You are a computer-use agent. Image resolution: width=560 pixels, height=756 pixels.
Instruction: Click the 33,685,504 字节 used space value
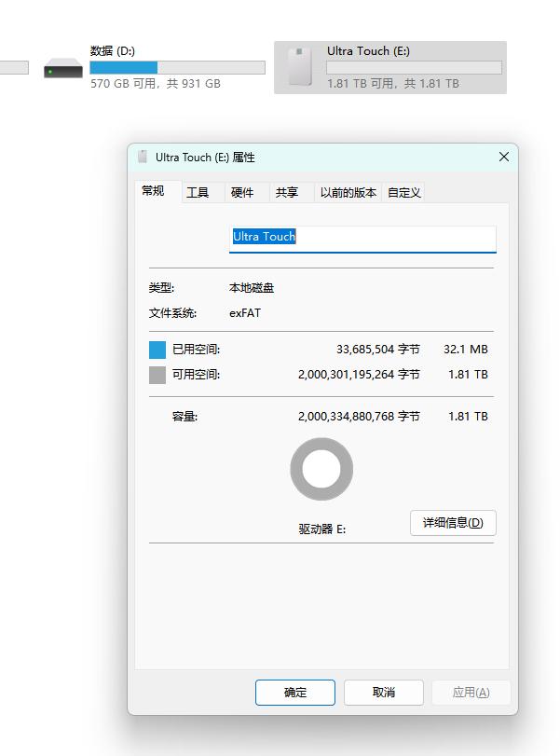click(x=378, y=349)
